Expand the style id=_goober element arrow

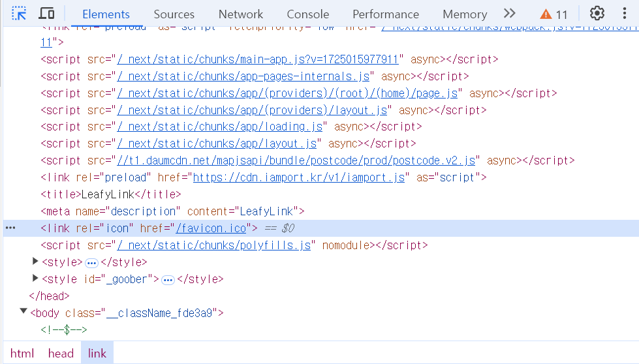[x=35, y=279]
